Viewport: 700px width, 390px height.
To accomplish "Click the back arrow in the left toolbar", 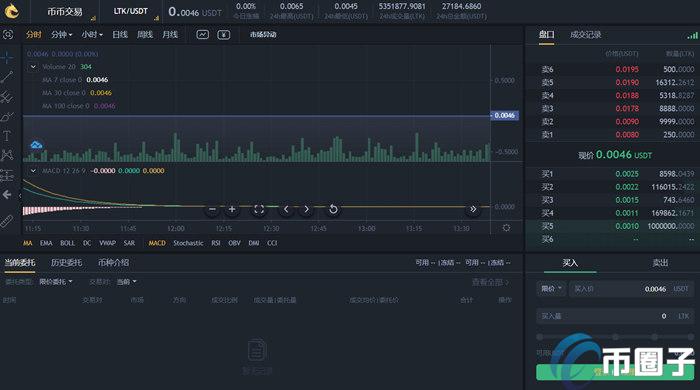I will [x=7, y=195].
